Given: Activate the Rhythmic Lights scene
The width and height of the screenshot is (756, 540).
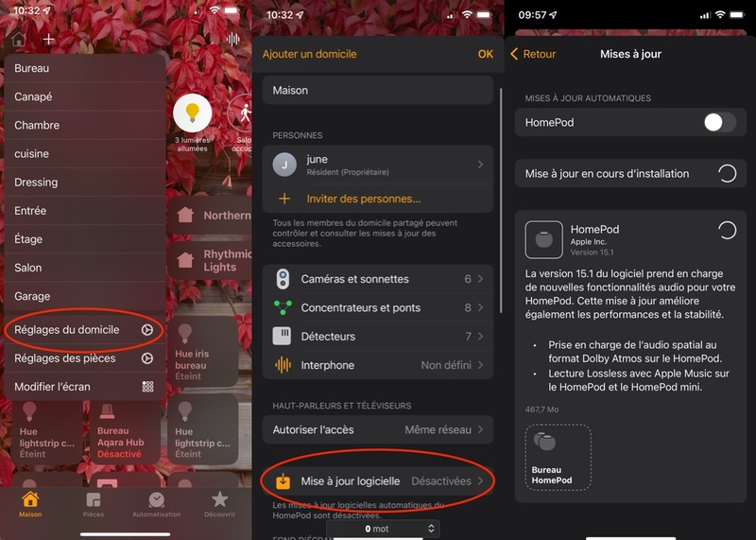Looking at the screenshot, I should pyautogui.click(x=210, y=261).
